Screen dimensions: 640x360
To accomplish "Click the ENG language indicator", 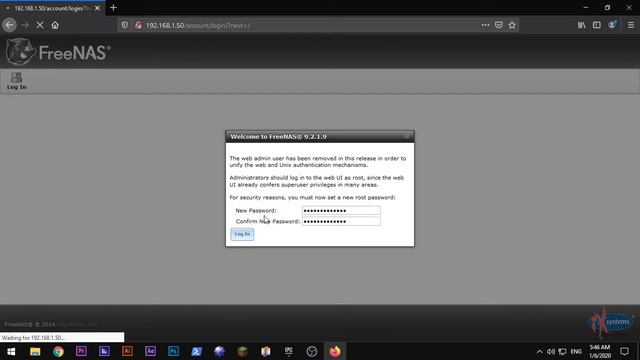I will 576,351.
